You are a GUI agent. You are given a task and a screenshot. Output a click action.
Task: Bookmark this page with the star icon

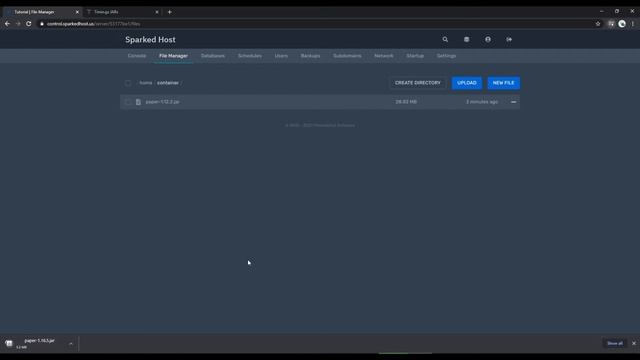[x=598, y=24]
